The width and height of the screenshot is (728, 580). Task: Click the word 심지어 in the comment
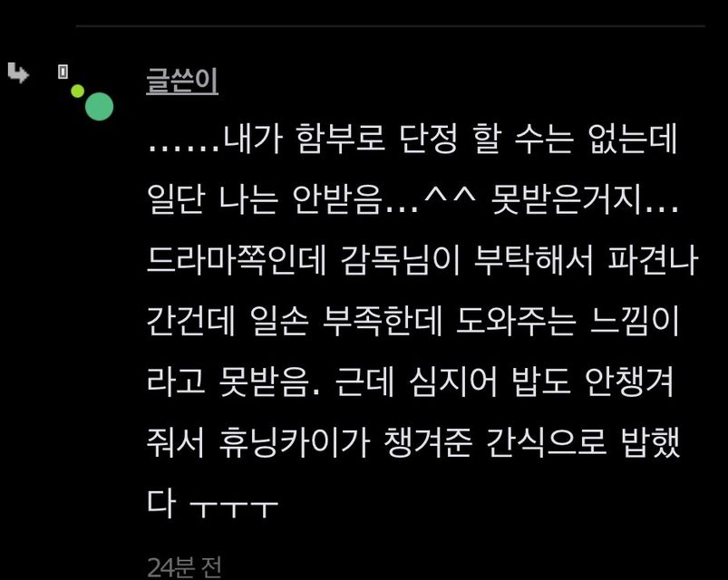[452, 382]
